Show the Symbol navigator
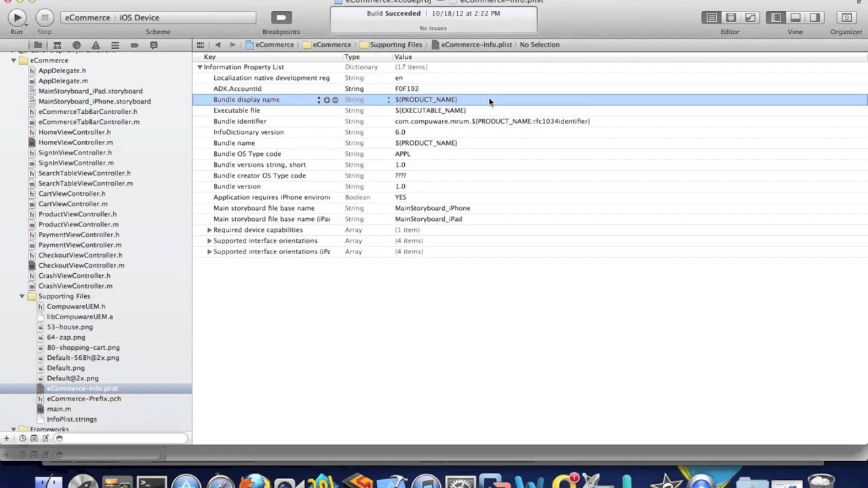868x488 pixels. [57, 45]
